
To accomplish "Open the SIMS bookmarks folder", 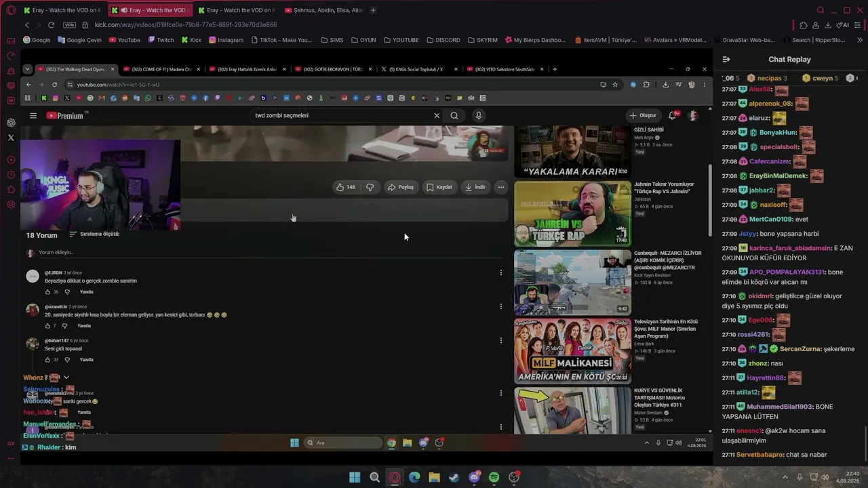I will 332,40.
